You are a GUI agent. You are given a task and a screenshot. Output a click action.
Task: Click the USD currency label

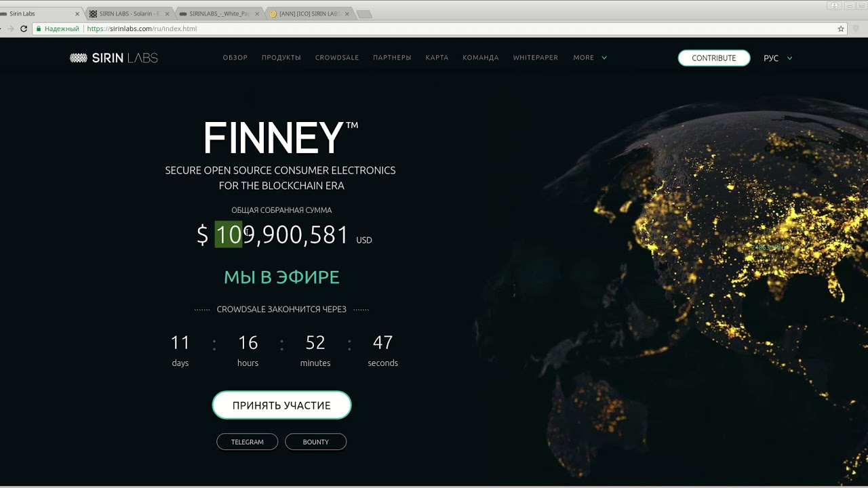click(364, 240)
